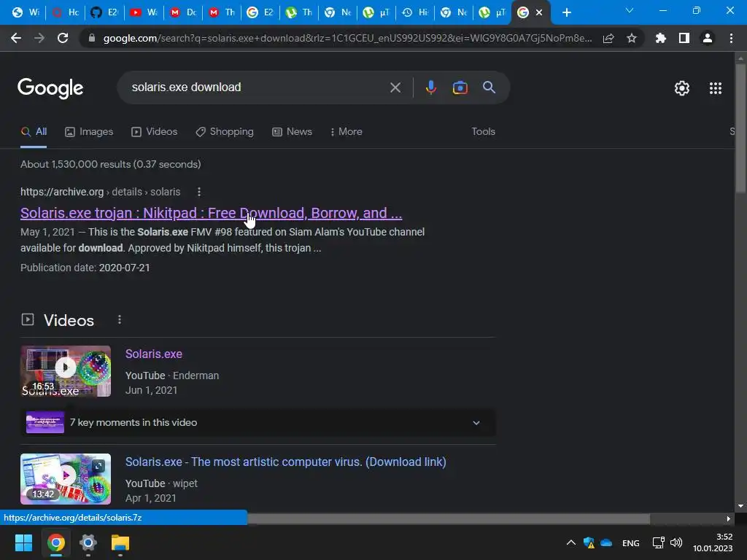Click the address bar URL

(347, 38)
